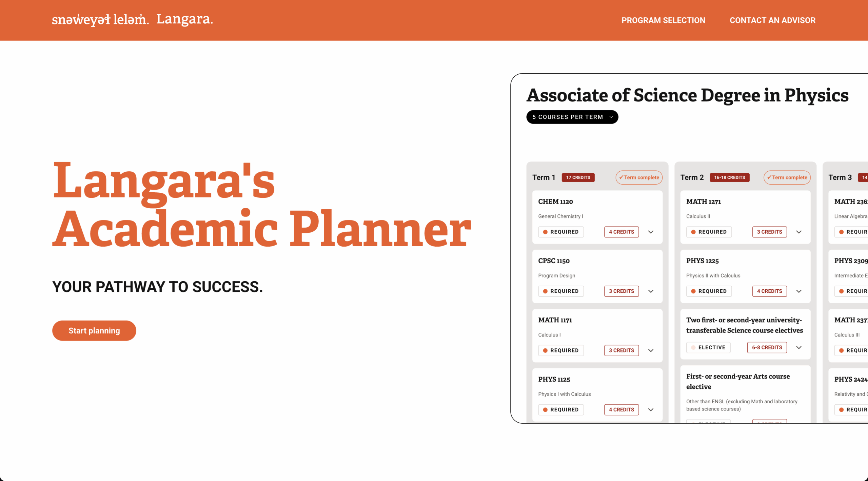Click the Start planning button
This screenshot has height=481, width=868.
coord(94,331)
